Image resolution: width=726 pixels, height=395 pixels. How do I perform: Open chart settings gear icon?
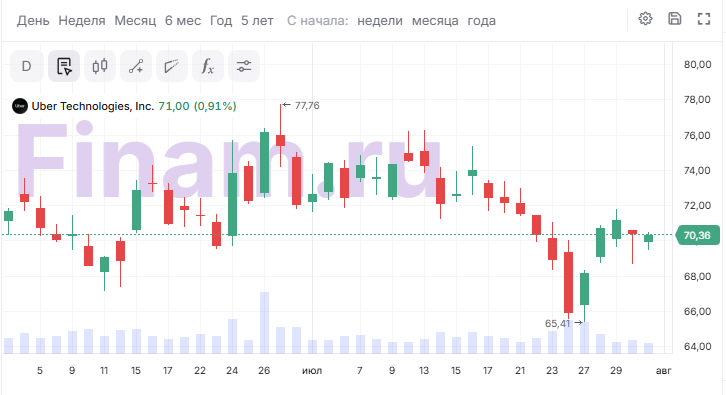[645, 19]
